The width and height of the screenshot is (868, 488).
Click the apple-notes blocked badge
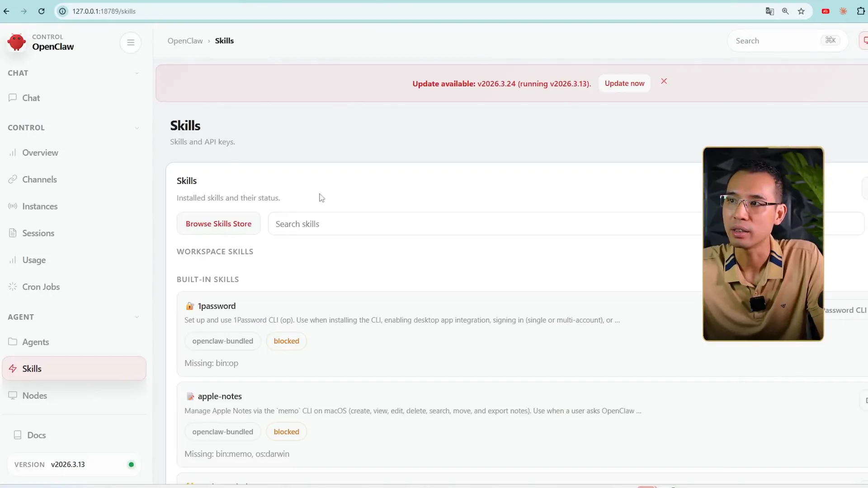point(286,432)
